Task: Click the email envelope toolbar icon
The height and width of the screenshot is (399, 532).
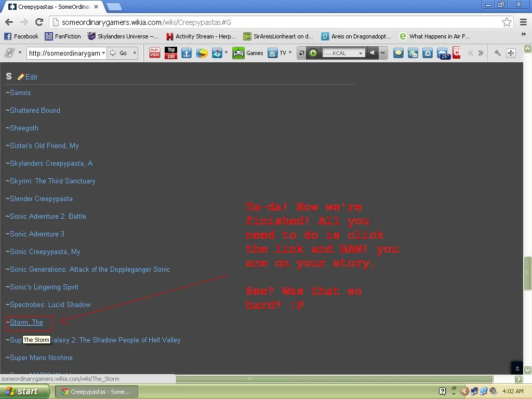Action: (428, 53)
